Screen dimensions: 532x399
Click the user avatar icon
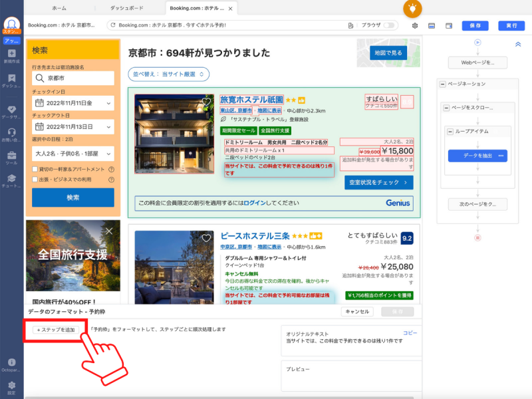(11, 24)
